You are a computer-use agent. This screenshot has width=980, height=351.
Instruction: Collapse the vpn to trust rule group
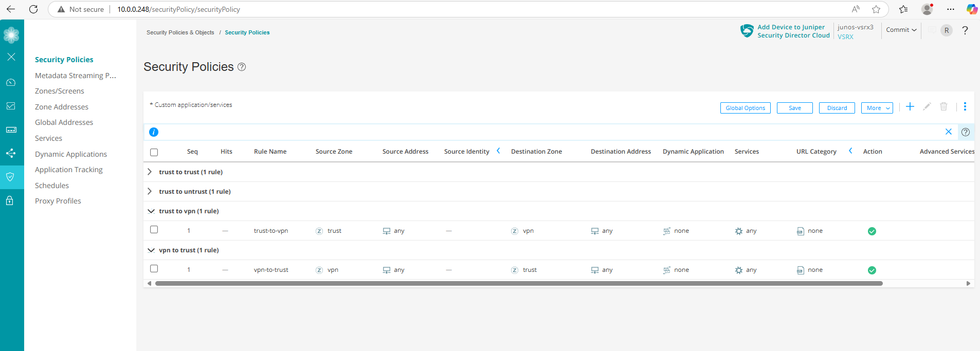(x=151, y=250)
